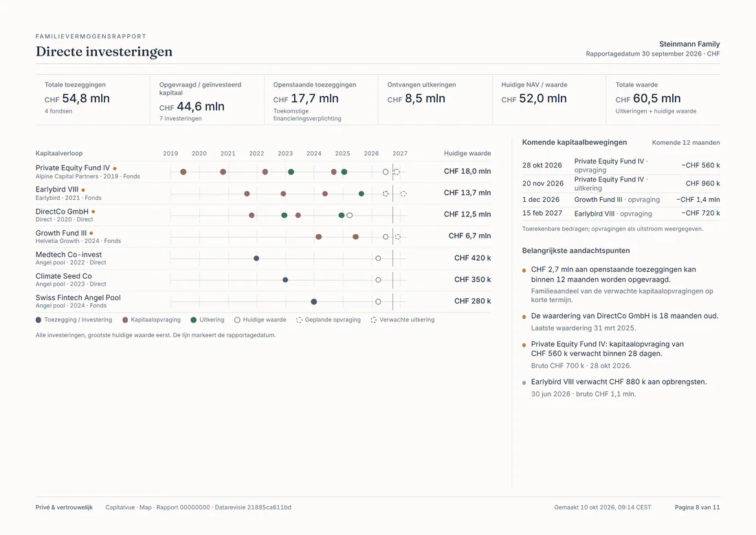Click the orange dot beside the Private Equity Fund IV name
Screen dimensions: 756x535
(115, 169)
